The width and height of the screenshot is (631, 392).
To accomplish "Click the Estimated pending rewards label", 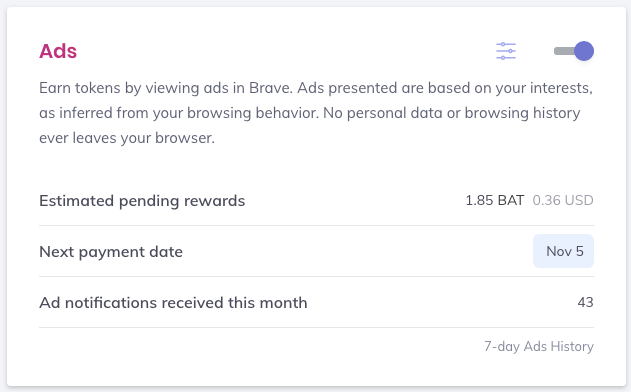I will pyautogui.click(x=142, y=201).
